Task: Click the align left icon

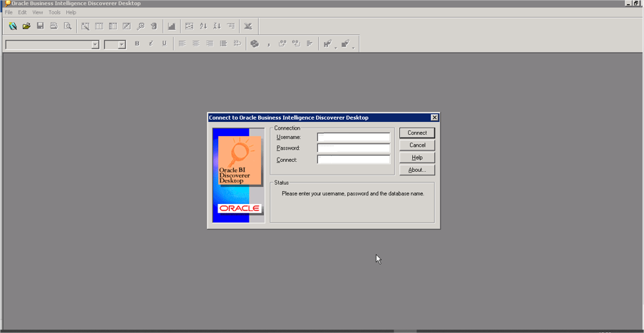Action: (182, 43)
